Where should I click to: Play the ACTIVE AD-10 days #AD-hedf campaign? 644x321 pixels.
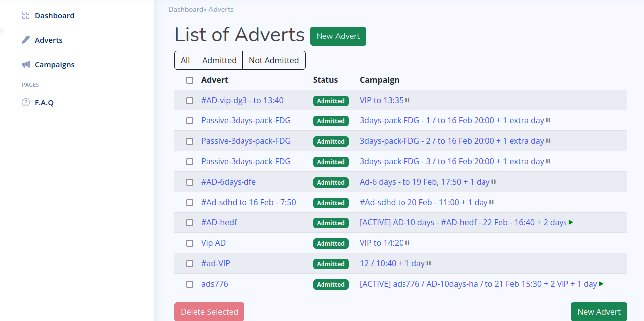(571, 222)
